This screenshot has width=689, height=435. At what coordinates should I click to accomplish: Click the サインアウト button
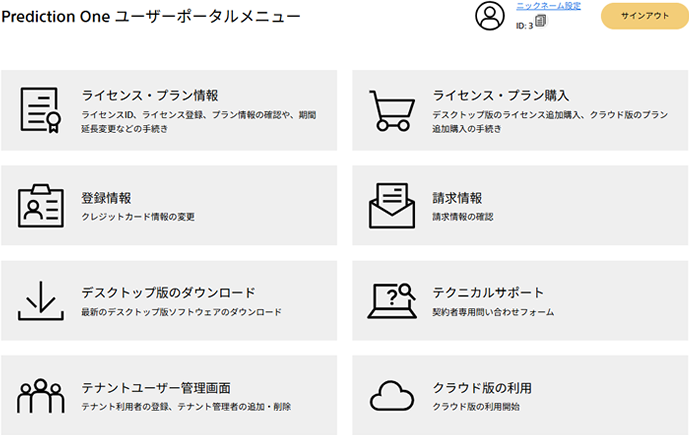coord(644,16)
